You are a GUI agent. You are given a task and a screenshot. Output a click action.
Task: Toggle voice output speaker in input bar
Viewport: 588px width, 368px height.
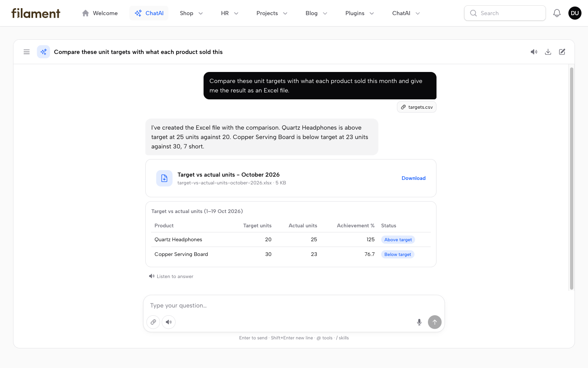169,322
